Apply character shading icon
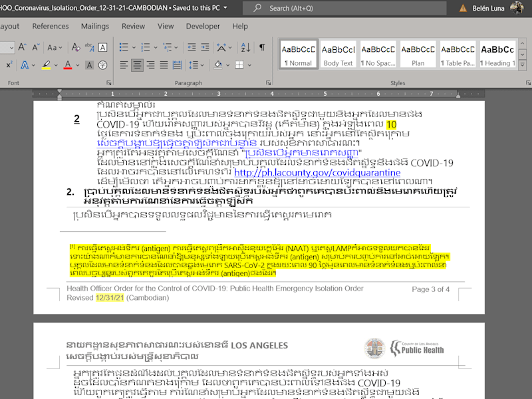532x399 pixels. pos(89,65)
